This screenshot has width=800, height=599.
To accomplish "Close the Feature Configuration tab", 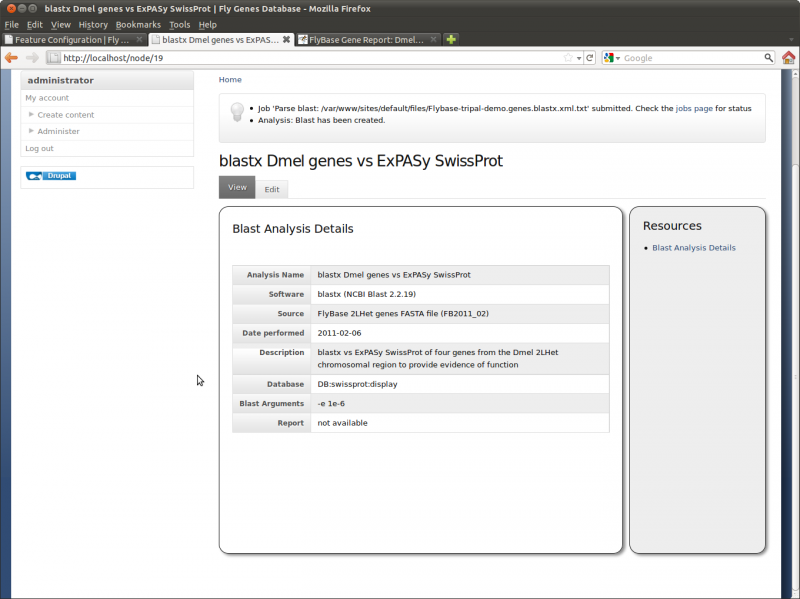I will [139, 39].
